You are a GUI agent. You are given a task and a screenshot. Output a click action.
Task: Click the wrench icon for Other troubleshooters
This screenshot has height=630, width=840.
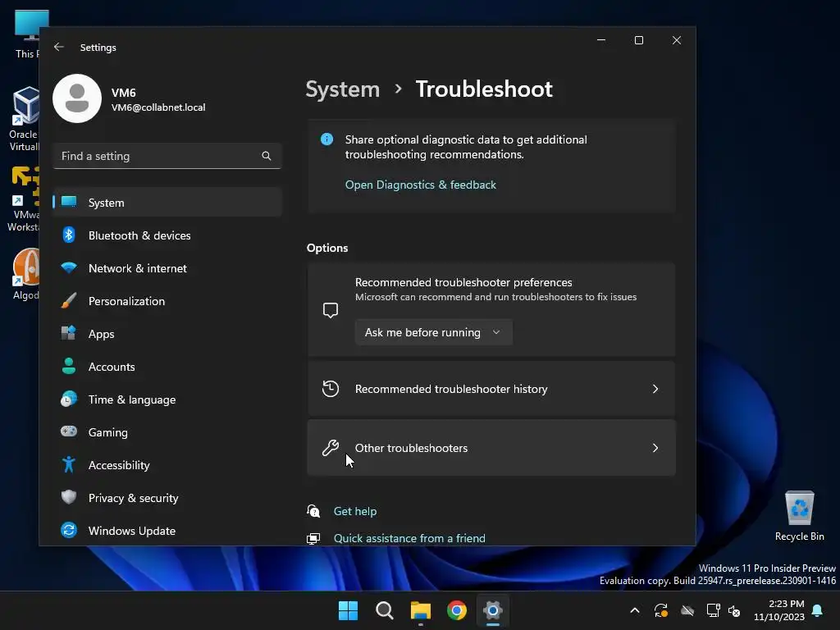pyautogui.click(x=331, y=448)
